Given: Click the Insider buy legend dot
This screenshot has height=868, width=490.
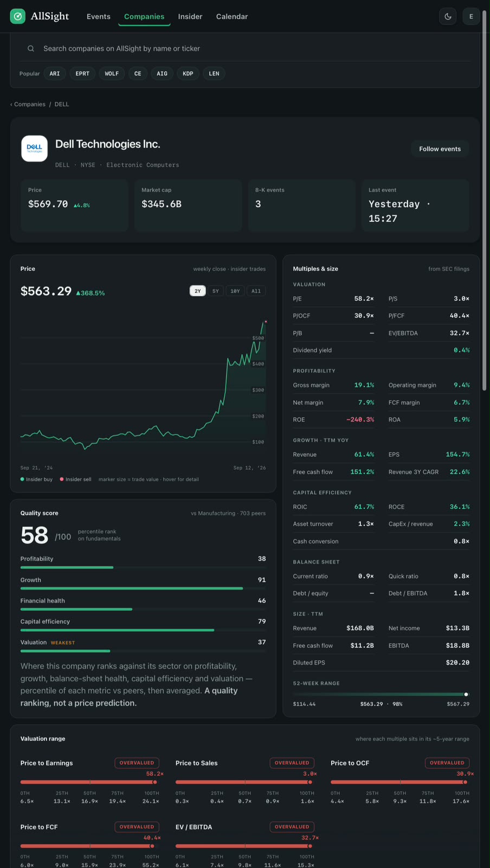Looking at the screenshot, I should point(22,479).
